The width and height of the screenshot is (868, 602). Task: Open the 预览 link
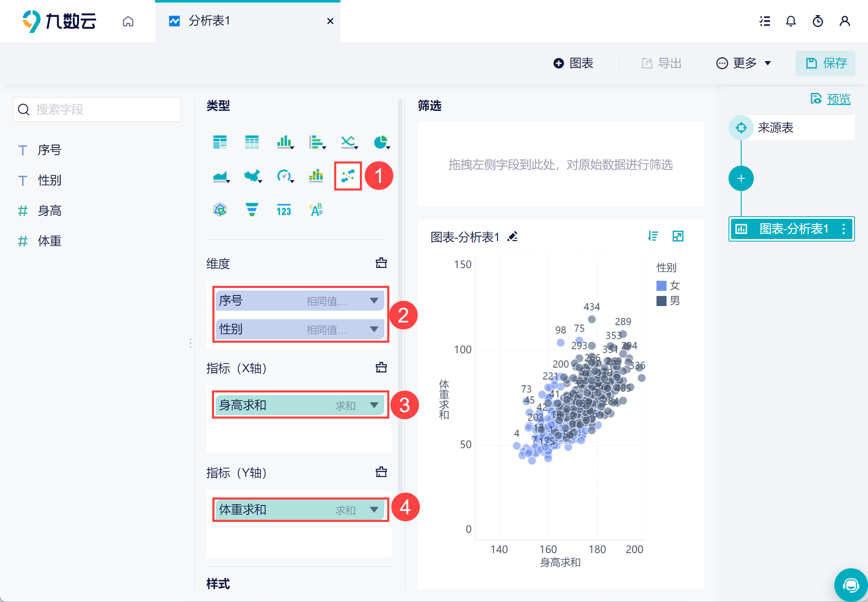point(839,99)
